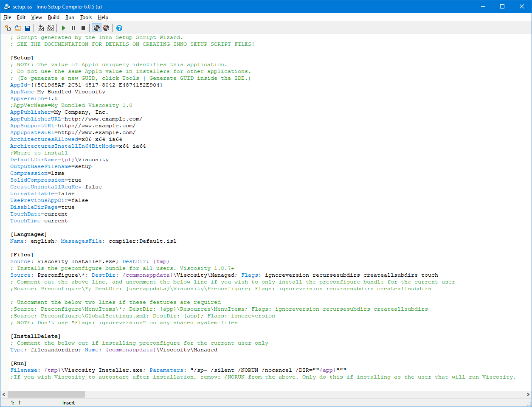Click the horizontal scrollbar left arrow
This screenshot has width=532, height=407.
[4, 395]
